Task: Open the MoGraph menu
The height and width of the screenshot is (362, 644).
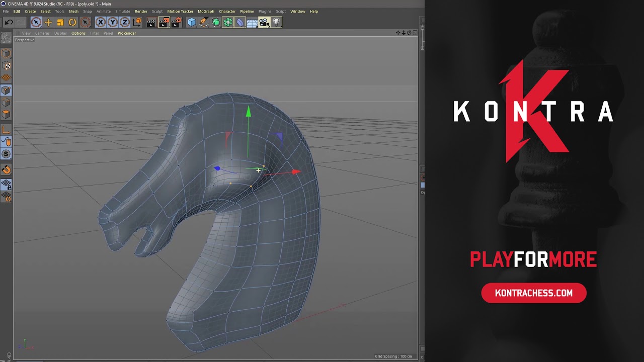Action: click(206, 11)
